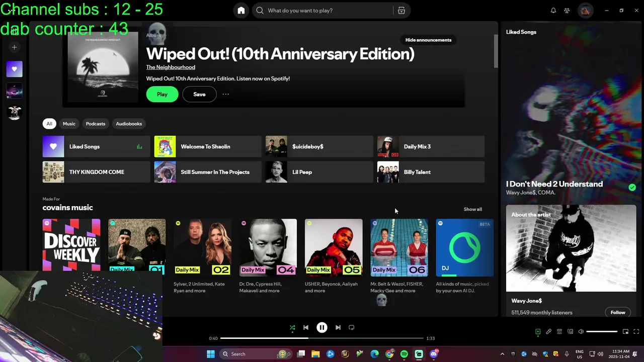Select the Audiobooks filter chip
The width and height of the screenshot is (644, 362).
click(x=129, y=124)
